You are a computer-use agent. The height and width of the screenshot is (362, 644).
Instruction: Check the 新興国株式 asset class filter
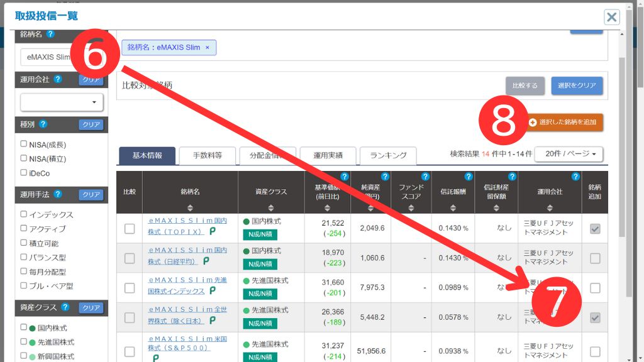point(24,356)
